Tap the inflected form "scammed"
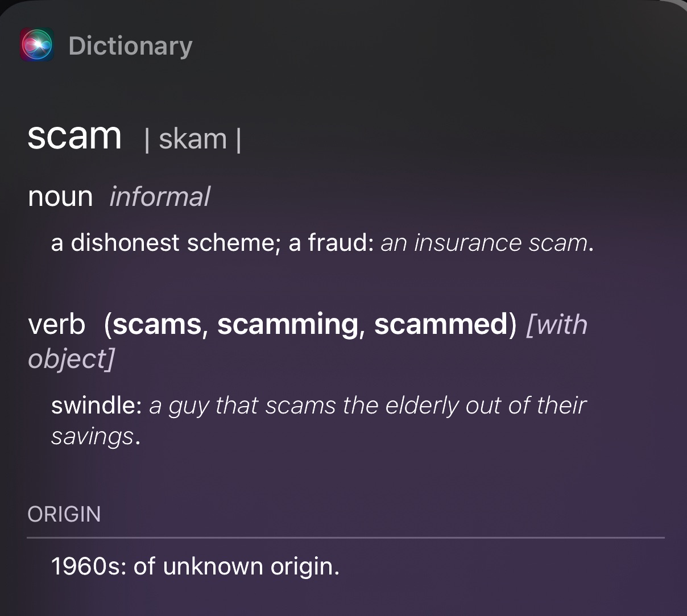 pyautogui.click(x=440, y=324)
